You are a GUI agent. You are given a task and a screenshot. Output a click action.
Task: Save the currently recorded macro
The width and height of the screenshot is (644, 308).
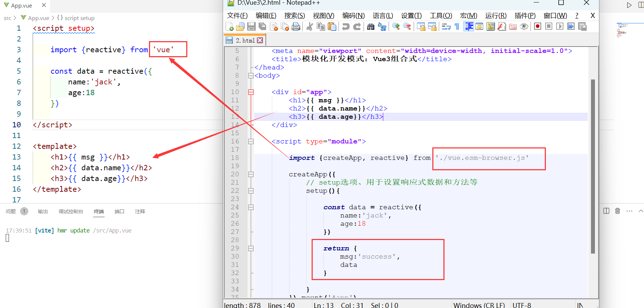(582, 26)
